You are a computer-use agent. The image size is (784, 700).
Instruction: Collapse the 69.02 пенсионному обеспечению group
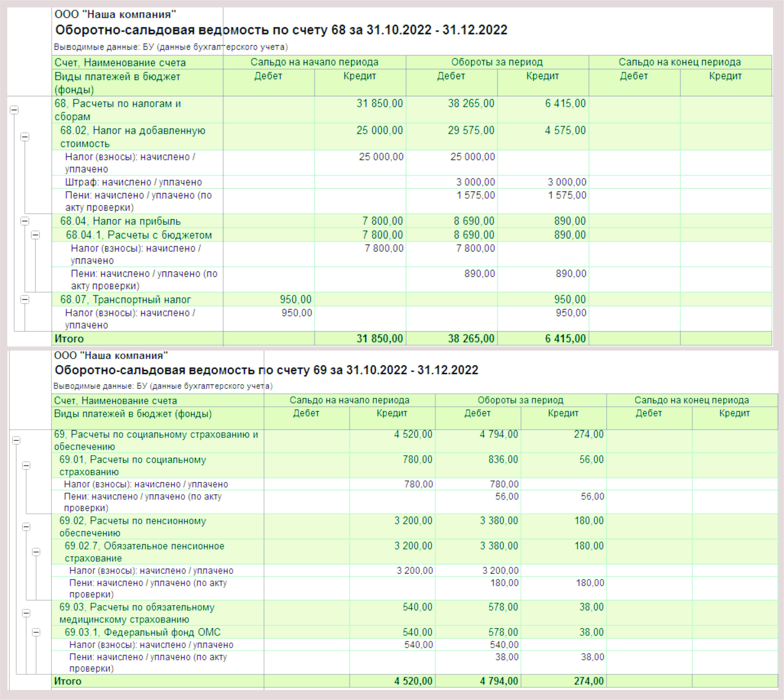coord(26,527)
